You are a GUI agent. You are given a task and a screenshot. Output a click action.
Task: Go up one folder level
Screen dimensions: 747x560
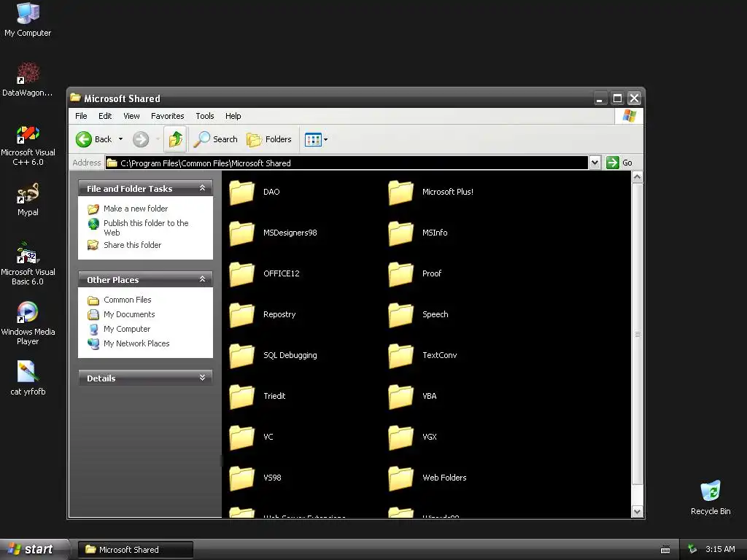point(175,139)
